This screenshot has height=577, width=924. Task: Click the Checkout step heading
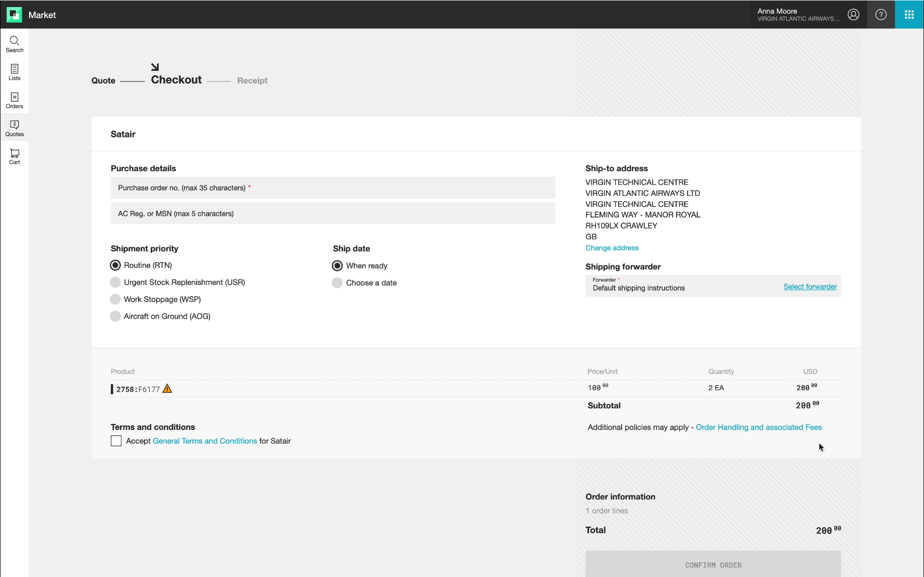click(176, 80)
